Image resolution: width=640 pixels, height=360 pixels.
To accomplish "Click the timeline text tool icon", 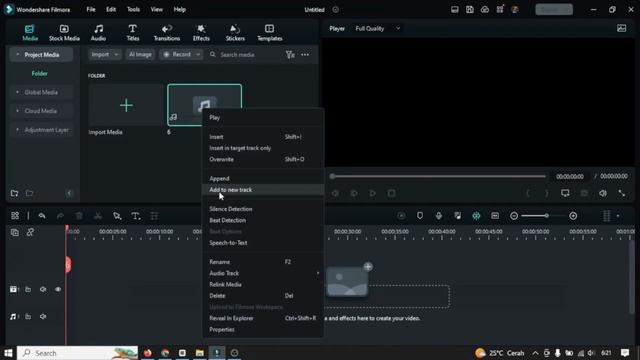I will (x=136, y=216).
